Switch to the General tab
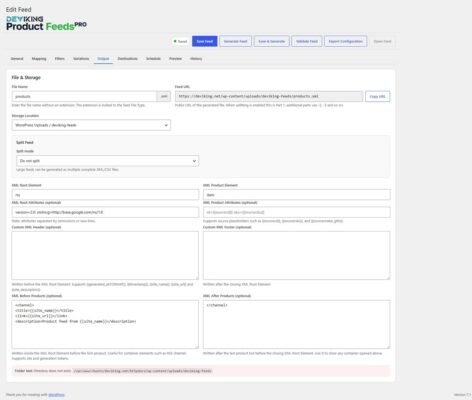The height and width of the screenshot is (400, 472). (17, 59)
